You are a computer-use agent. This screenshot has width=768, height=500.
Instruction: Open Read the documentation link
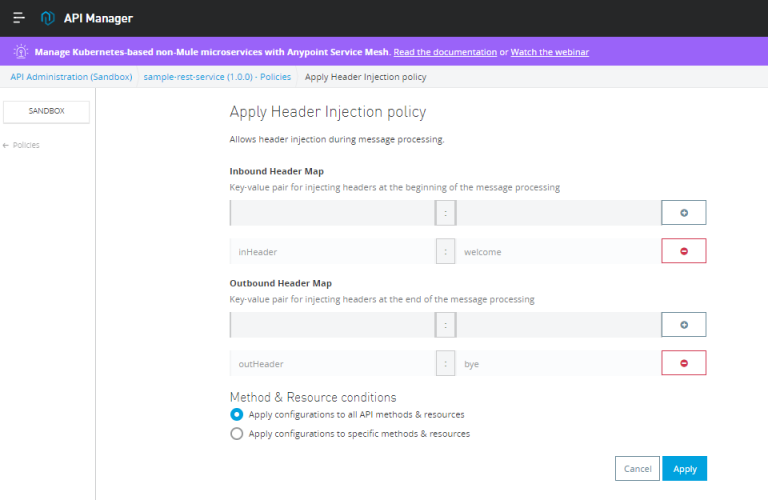click(x=445, y=52)
